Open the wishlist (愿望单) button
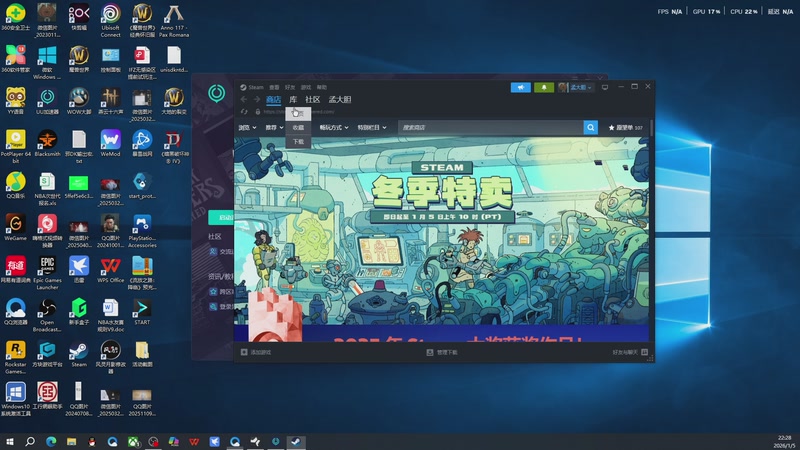The image size is (800, 450). point(625,128)
